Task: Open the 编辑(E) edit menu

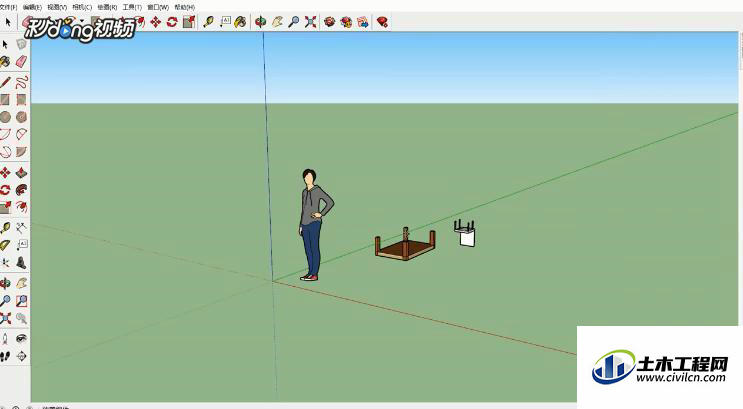Action: (x=32, y=7)
